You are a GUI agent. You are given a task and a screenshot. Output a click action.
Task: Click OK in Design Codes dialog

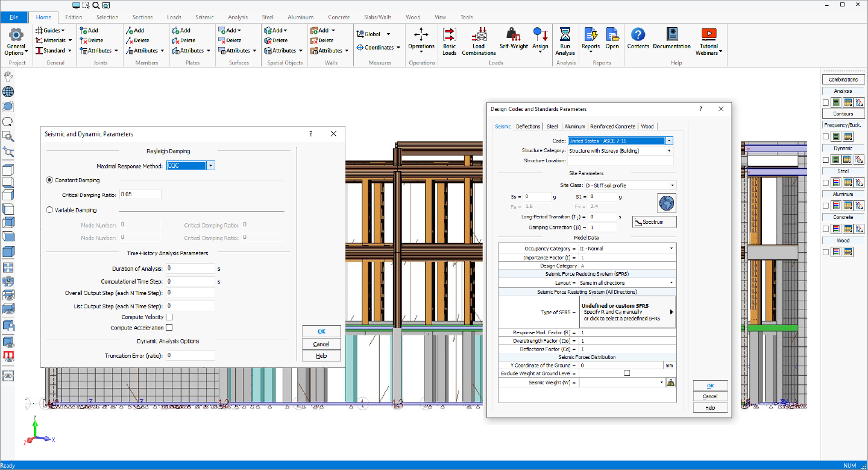click(710, 385)
